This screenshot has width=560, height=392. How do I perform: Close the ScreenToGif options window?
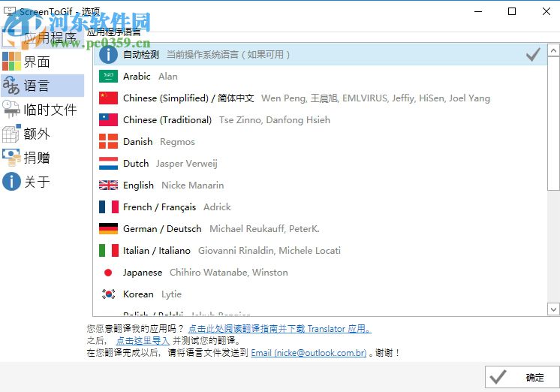(x=546, y=11)
